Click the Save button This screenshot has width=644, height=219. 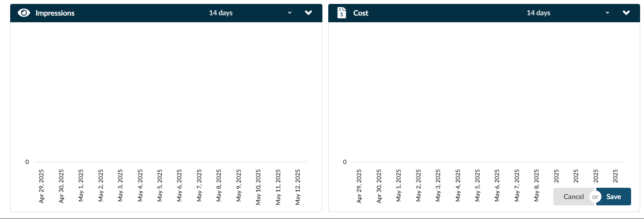pos(614,196)
